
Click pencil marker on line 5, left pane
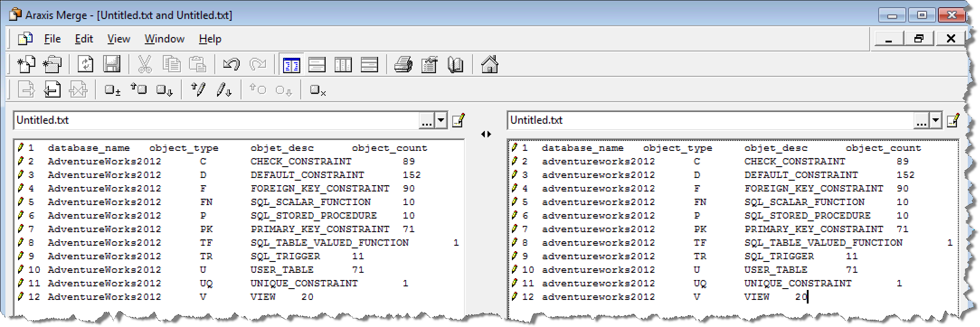tap(20, 201)
